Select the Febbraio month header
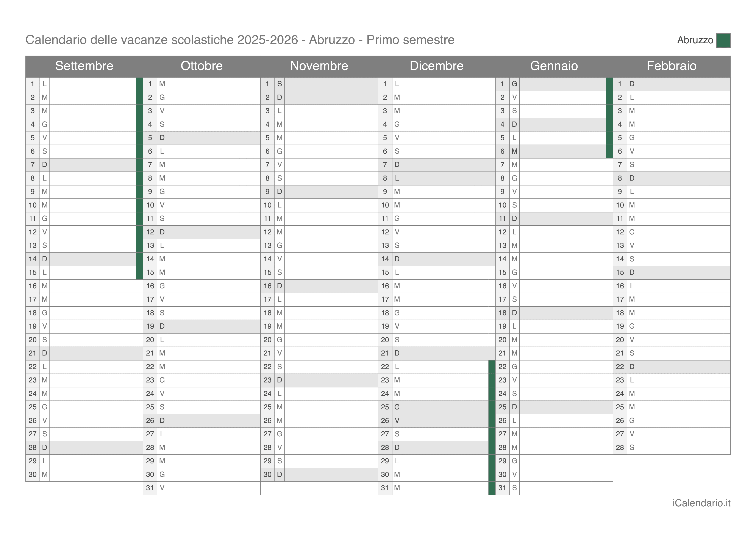The height and width of the screenshot is (535, 756). point(671,66)
